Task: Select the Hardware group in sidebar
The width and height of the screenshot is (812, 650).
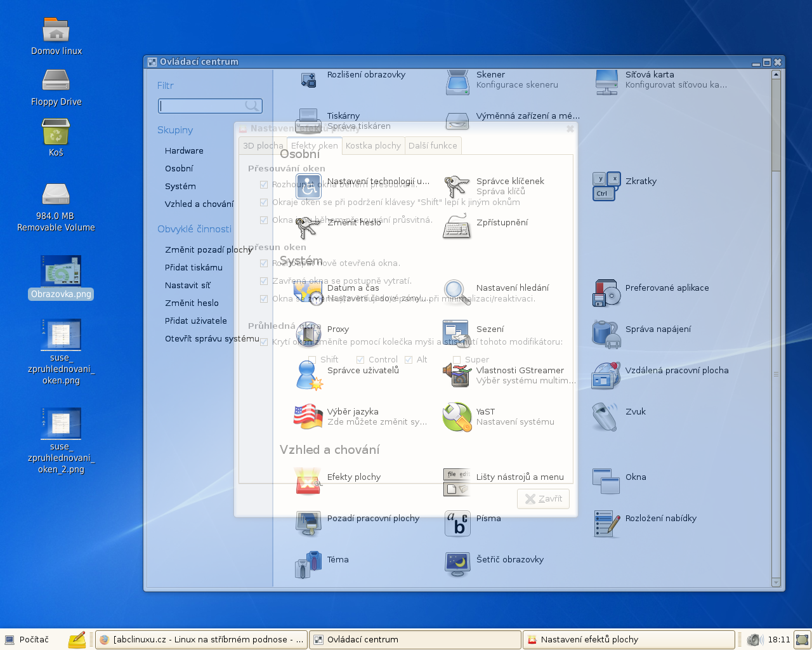Action: coord(184,151)
